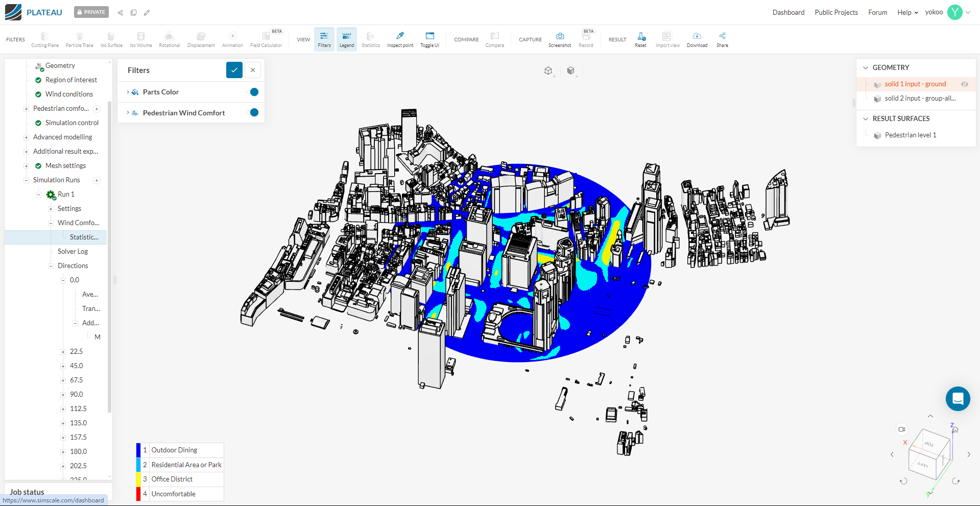Click the blue Outdoor Dining legend swatch
This screenshot has height=506, width=980.
click(139, 450)
